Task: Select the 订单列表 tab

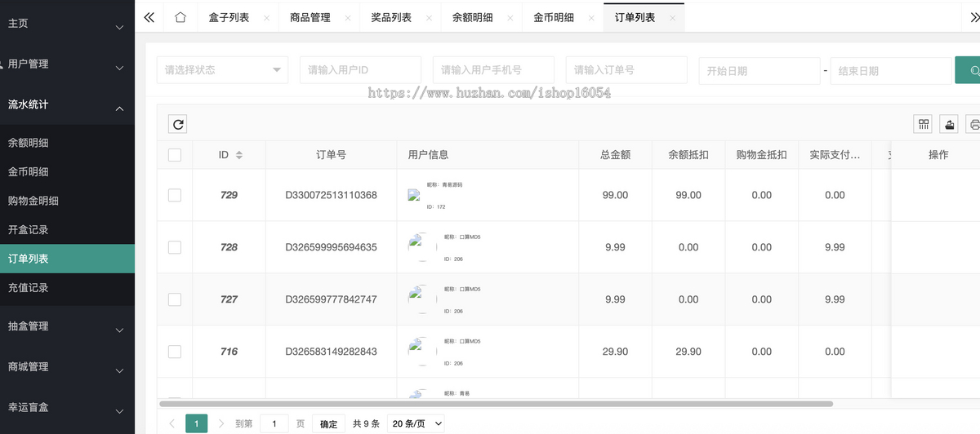Action: (x=635, y=17)
